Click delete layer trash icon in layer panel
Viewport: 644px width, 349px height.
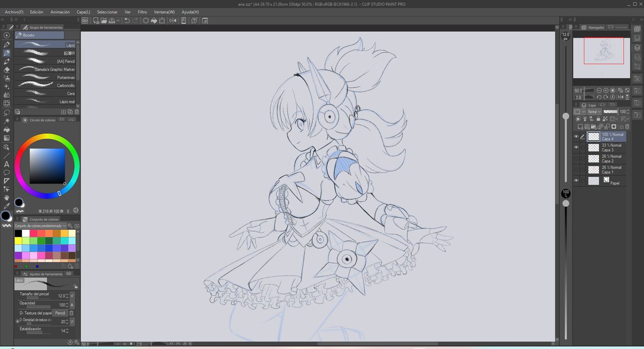coord(627,126)
